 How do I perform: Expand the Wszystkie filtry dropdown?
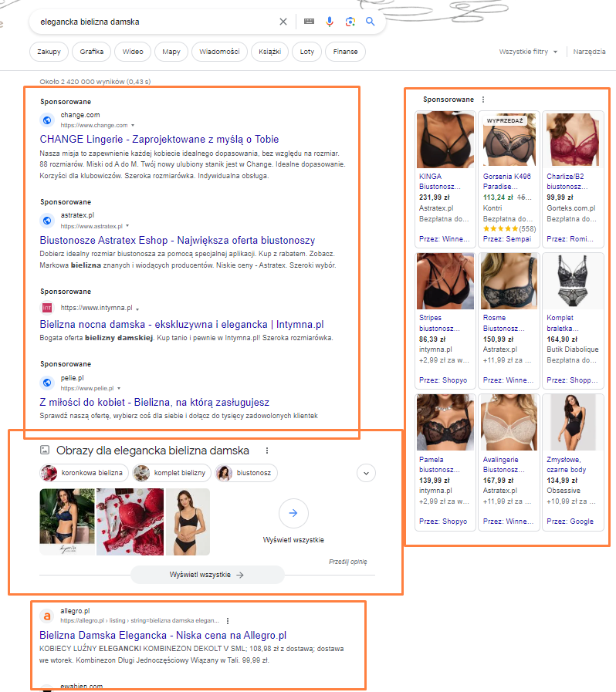click(x=528, y=52)
